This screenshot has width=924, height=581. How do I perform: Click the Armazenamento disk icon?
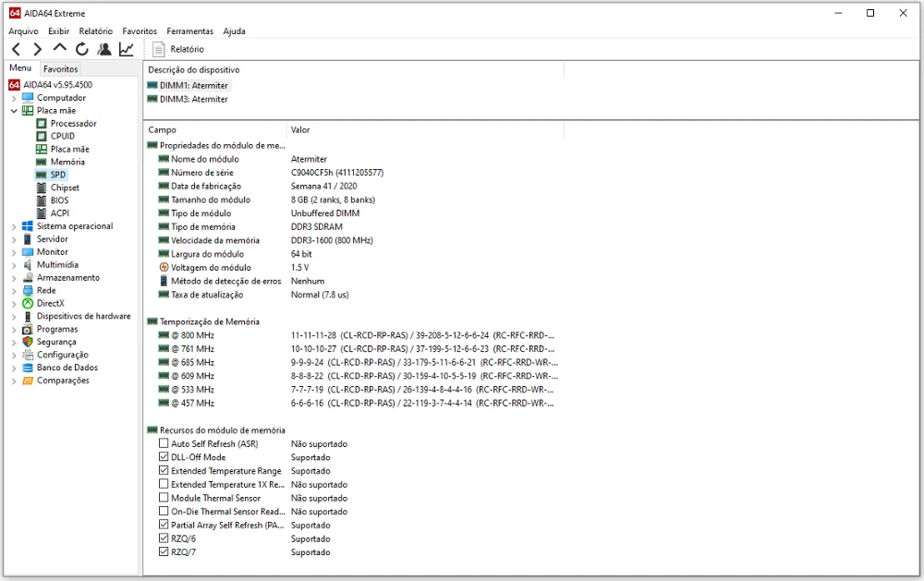27,278
